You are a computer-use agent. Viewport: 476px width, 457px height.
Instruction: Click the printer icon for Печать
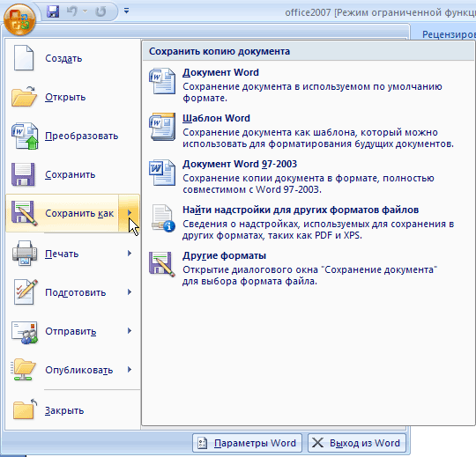coord(25,254)
